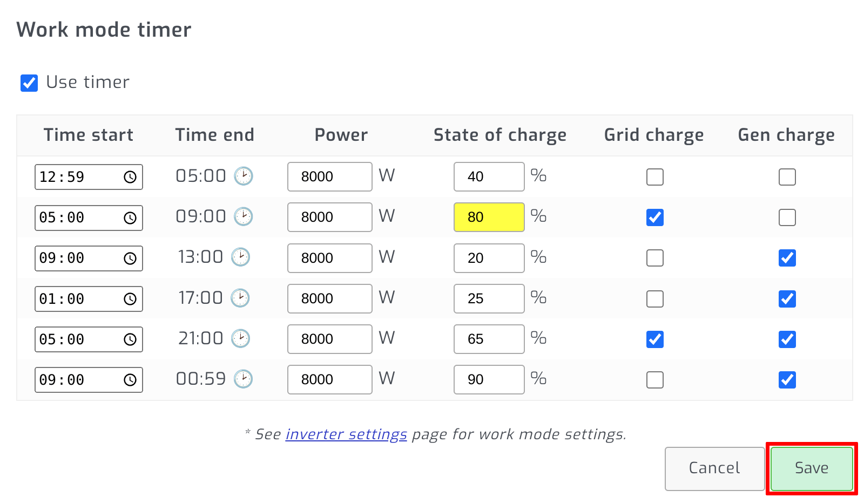Screen dimensions: 864x504
Task: Disable Gen charge in the 05:00-21:00 row
Action: coord(787,339)
